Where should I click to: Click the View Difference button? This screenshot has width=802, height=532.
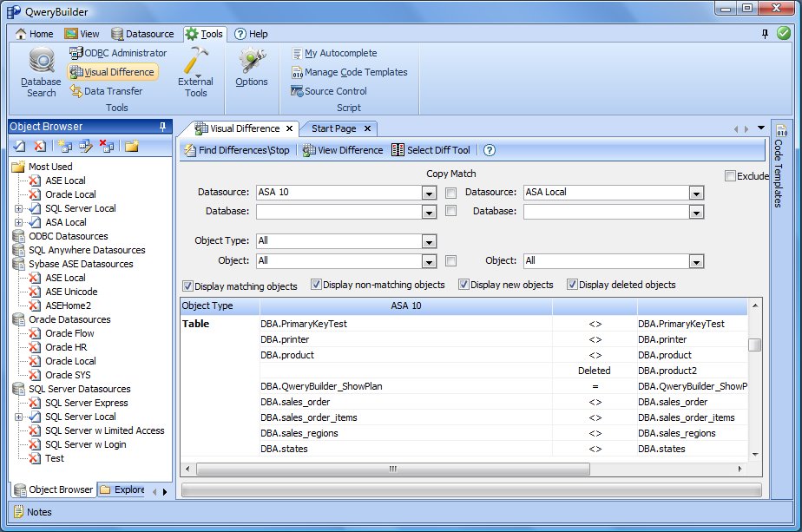pos(343,150)
